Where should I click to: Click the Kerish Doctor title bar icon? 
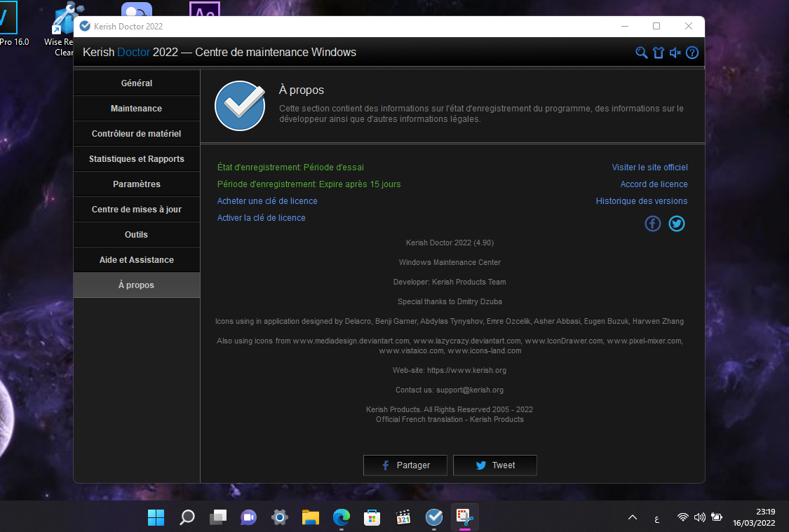(x=85, y=26)
